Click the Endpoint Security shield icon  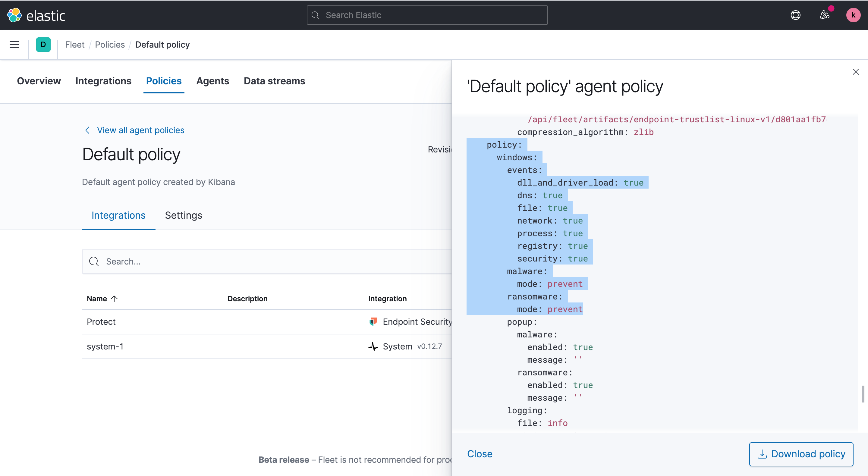click(373, 321)
